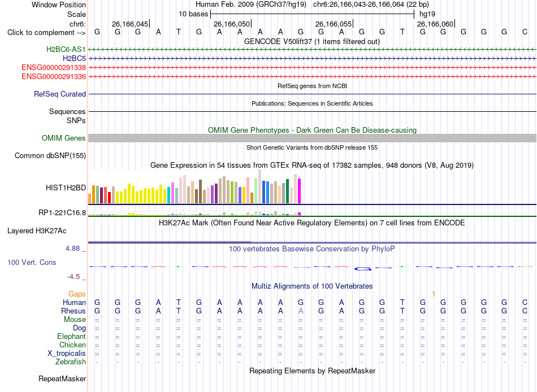The image size is (537, 392).
Task: Click the 4.88 PhyloP upper scale value
Action: coord(72,248)
